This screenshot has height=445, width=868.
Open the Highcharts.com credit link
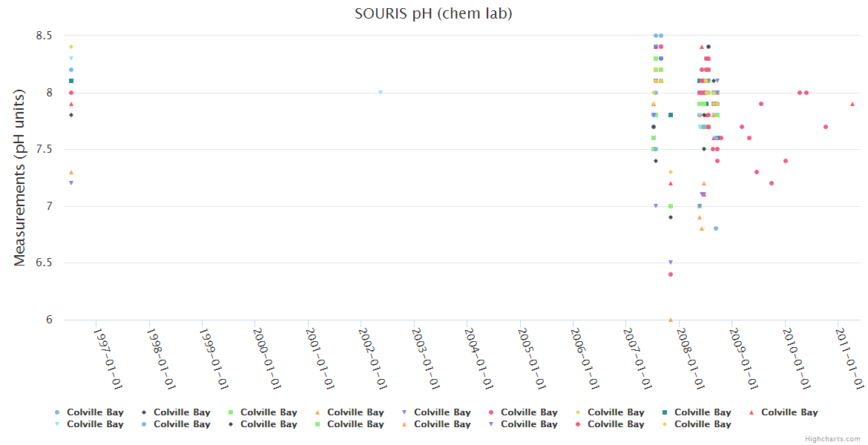[x=832, y=439]
